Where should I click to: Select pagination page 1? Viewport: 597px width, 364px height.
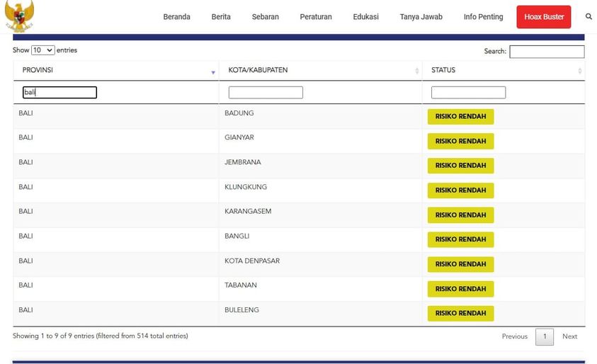[545, 336]
